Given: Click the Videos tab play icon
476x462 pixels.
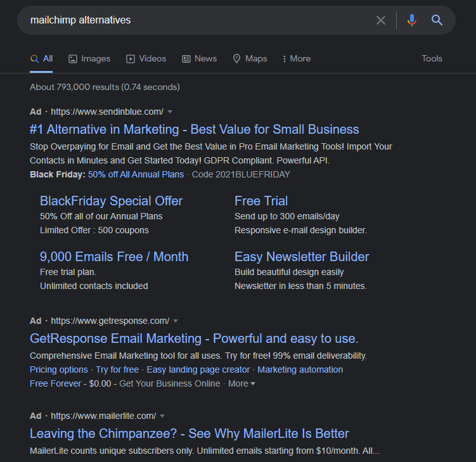Looking at the screenshot, I should point(131,59).
